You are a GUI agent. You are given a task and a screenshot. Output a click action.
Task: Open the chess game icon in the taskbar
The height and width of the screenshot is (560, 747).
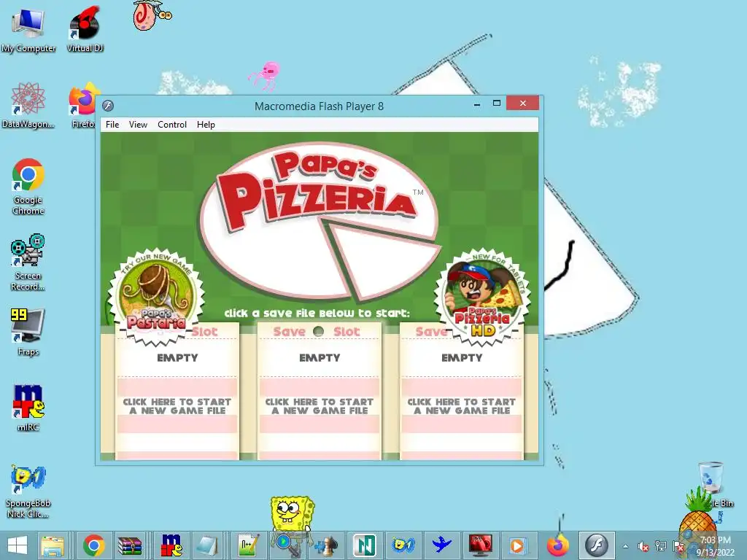[x=328, y=545]
